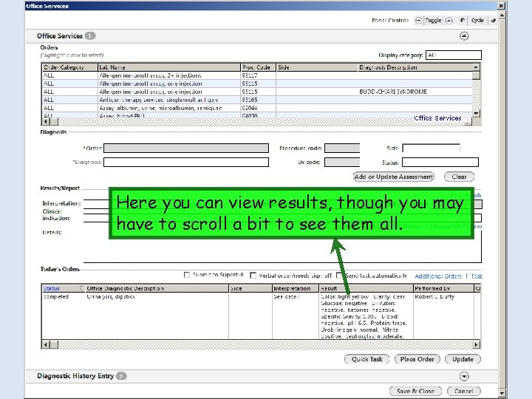Click the Proc Code column header

pos(258,67)
